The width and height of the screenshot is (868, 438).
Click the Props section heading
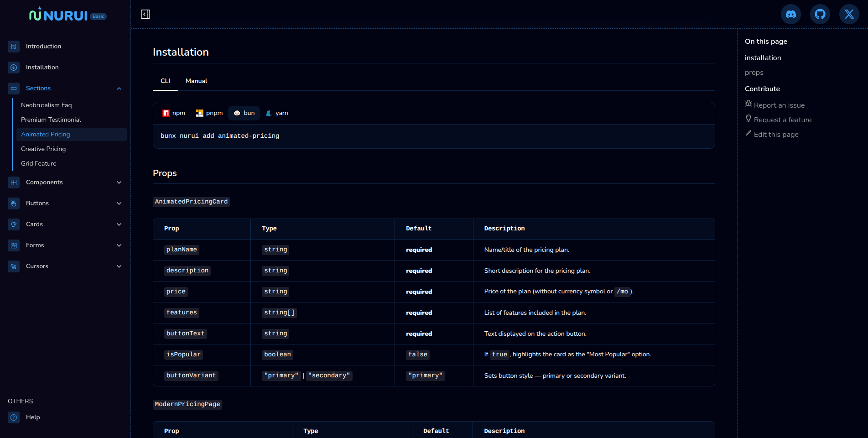pos(165,173)
